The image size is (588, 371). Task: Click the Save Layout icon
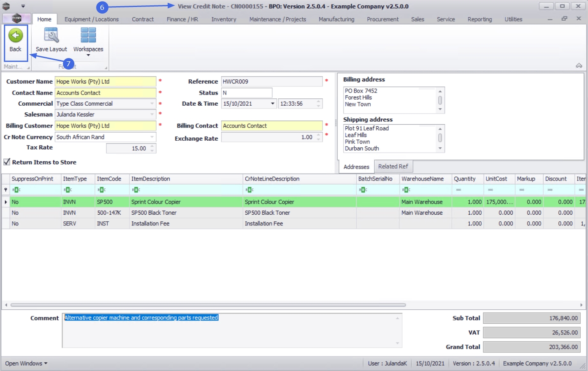[51, 35]
